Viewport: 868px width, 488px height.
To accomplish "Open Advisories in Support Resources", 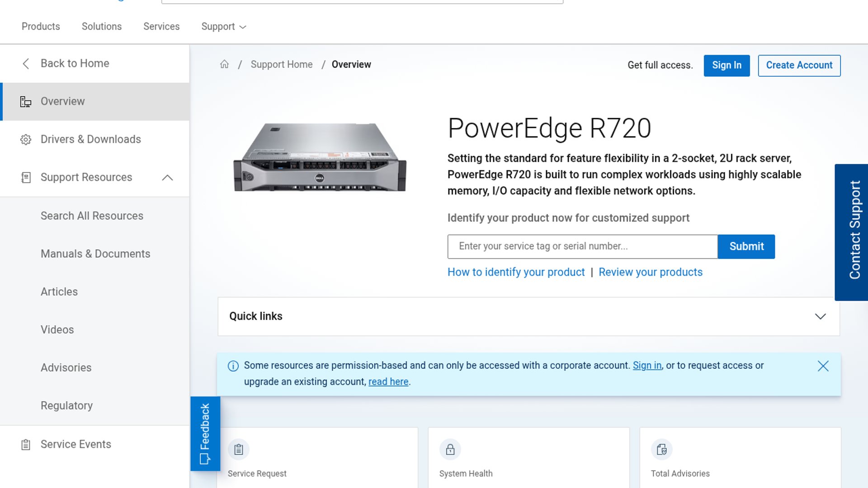I will (x=66, y=368).
